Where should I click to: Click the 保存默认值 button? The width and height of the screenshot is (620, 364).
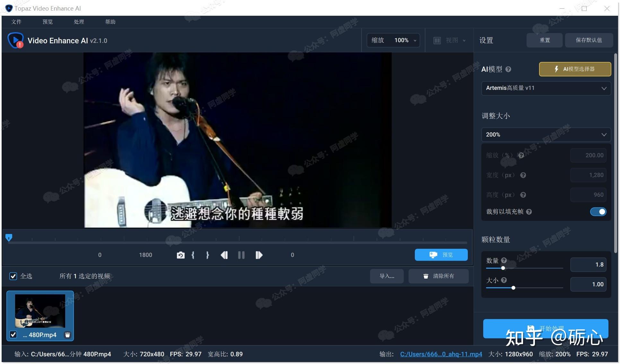tap(589, 40)
